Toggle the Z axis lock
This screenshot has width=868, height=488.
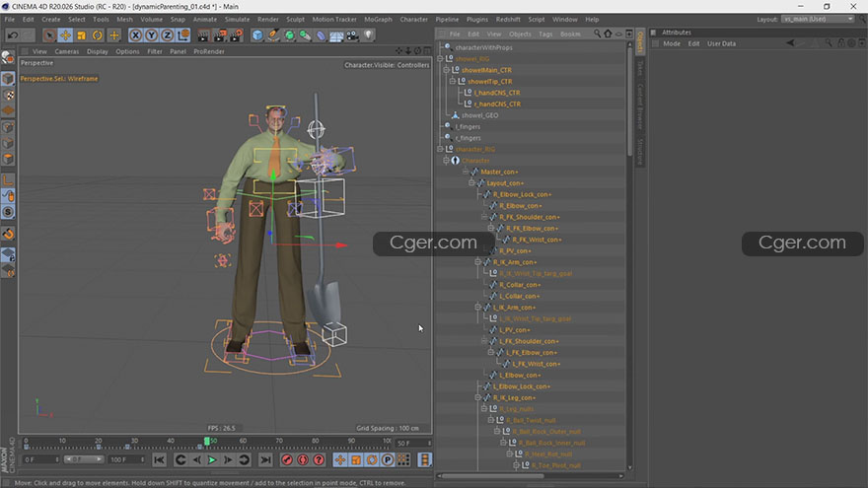tap(167, 35)
